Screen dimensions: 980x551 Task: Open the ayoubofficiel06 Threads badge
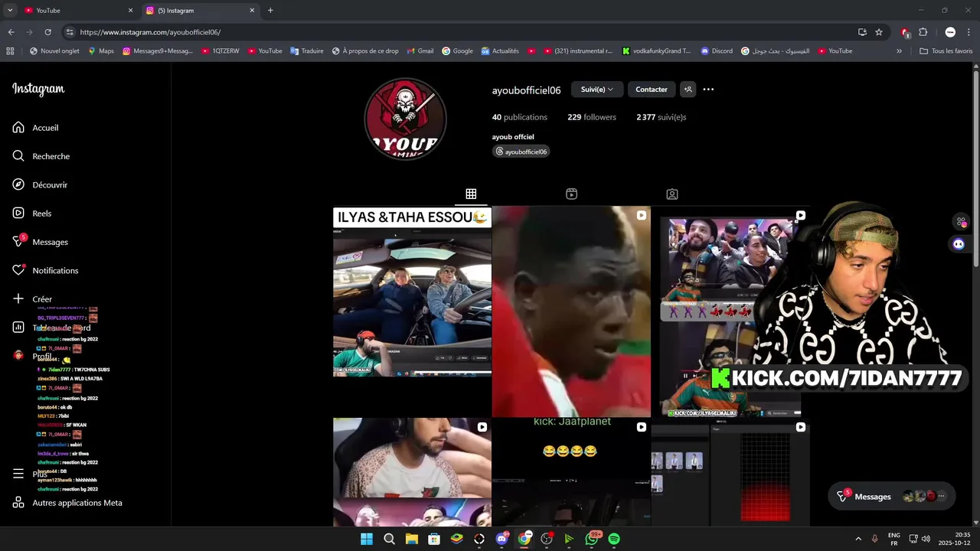tap(521, 152)
